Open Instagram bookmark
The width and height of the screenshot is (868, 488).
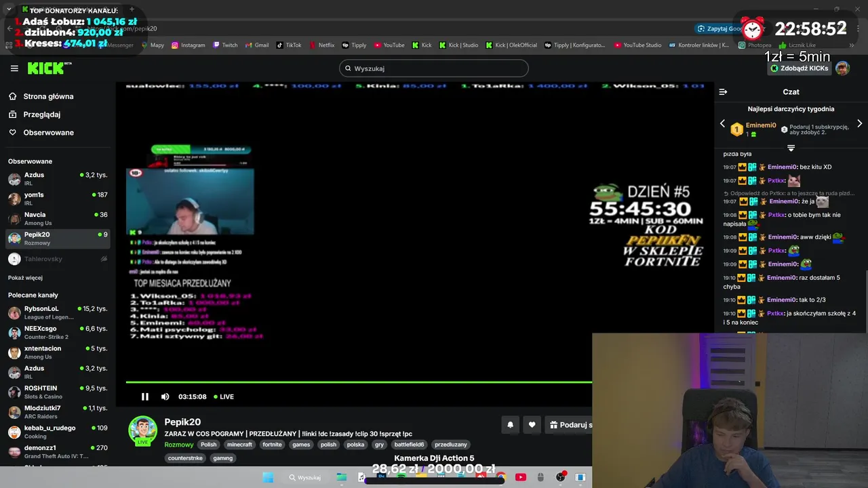pyautogui.click(x=188, y=45)
